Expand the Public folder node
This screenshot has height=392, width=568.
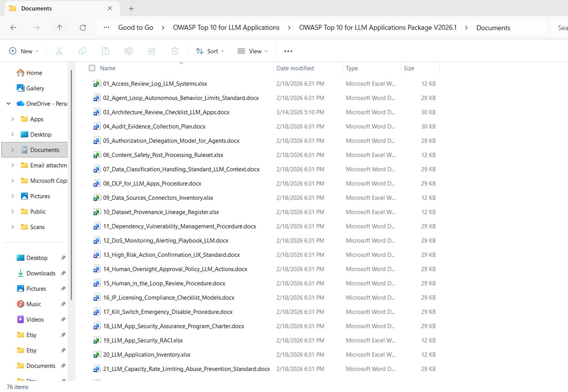(x=13, y=212)
